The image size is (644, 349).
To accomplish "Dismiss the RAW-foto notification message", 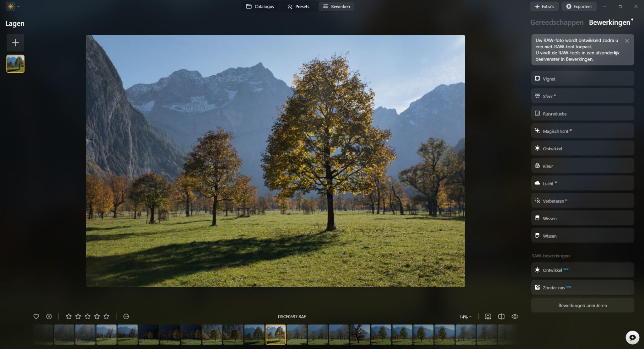I will (627, 41).
